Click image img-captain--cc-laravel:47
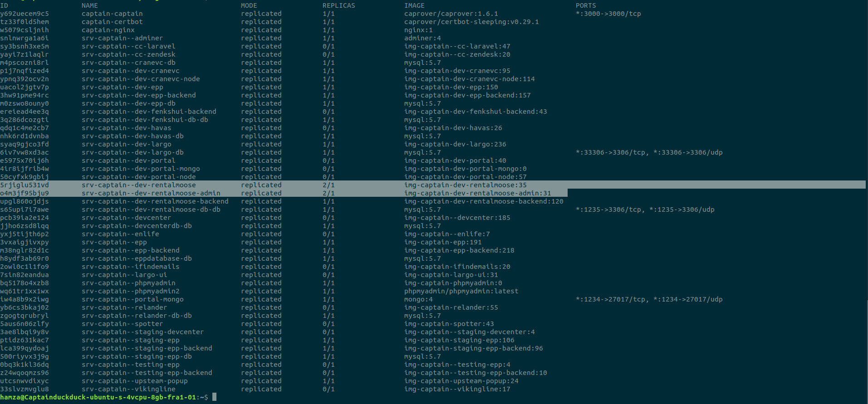The width and height of the screenshot is (868, 404). (x=457, y=46)
